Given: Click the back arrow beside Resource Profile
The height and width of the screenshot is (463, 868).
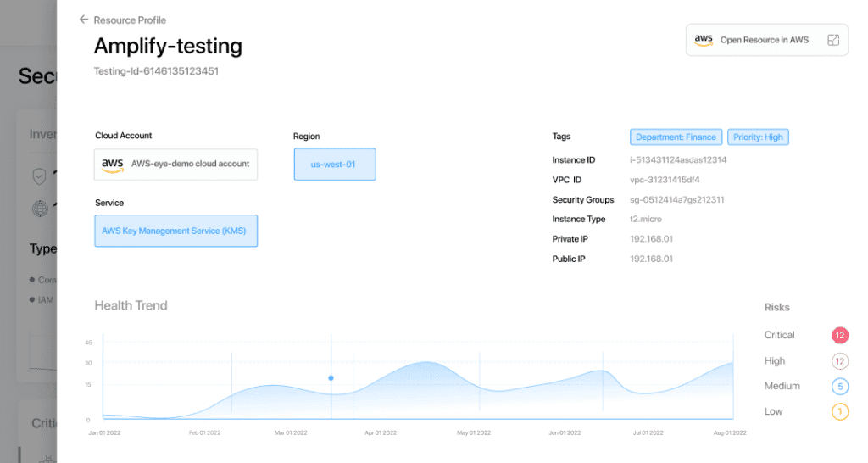Looking at the screenshot, I should pos(84,20).
